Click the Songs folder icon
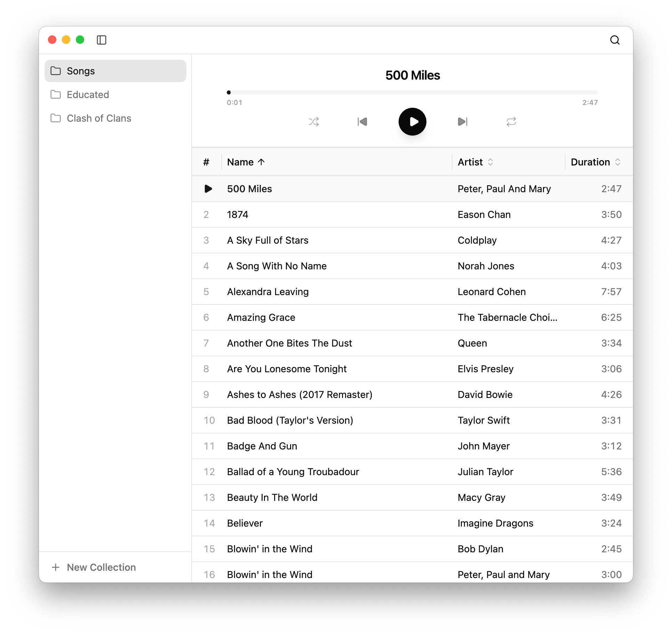This screenshot has width=672, height=634. coord(56,71)
